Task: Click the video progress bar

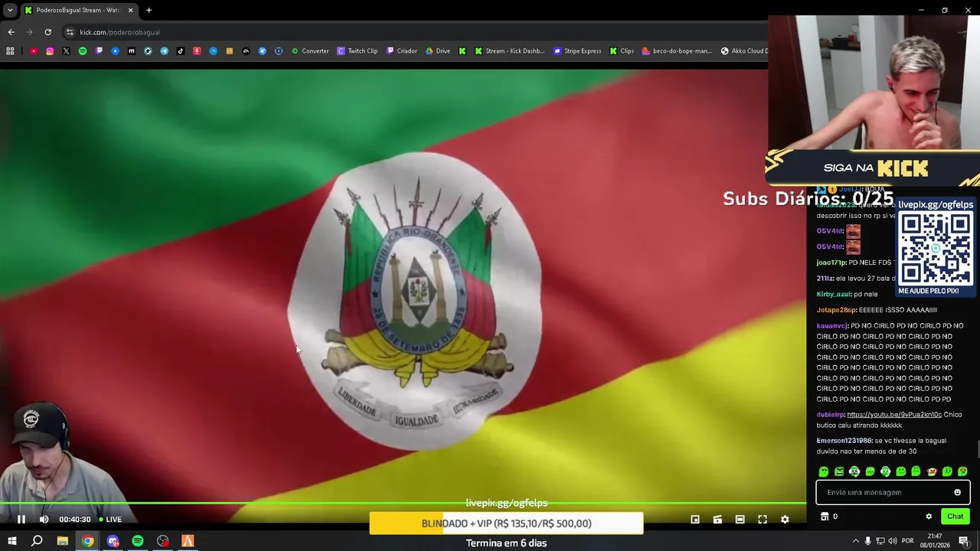Action: point(403,504)
